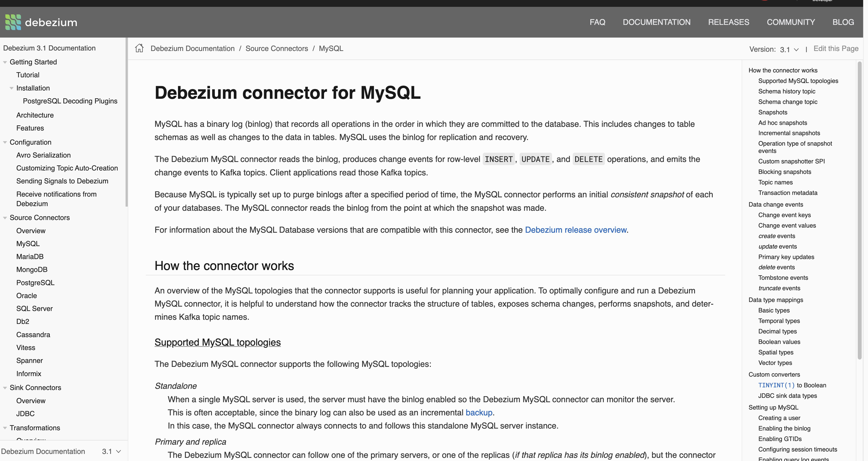Open the COMMUNITY menu item
Screen dimensions: 868x461
point(790,22)
